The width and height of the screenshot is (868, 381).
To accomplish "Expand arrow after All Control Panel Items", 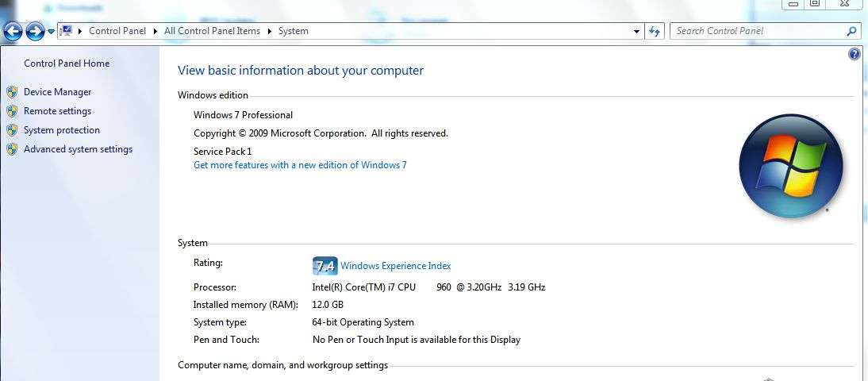I will coord(270,31).
